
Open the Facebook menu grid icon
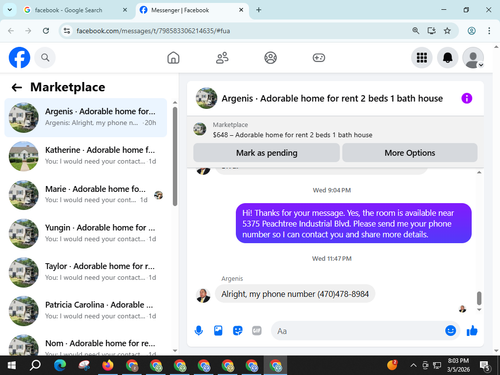pos(422,58)
